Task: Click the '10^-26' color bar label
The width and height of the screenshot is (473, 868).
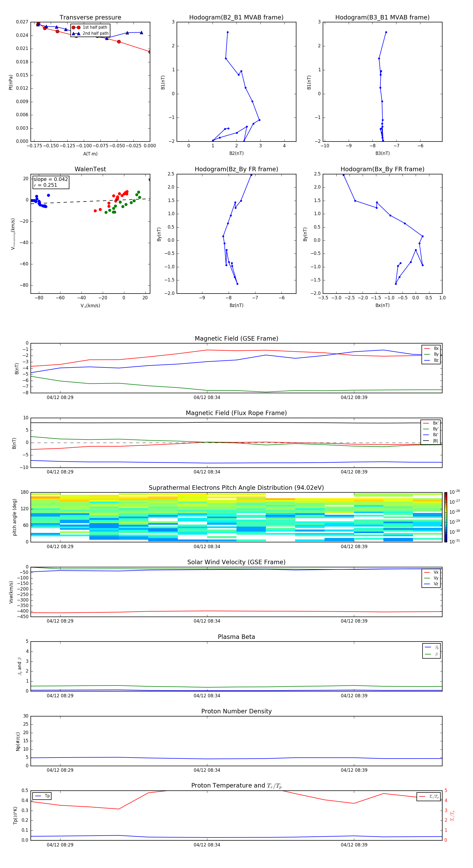Action: 455,492
